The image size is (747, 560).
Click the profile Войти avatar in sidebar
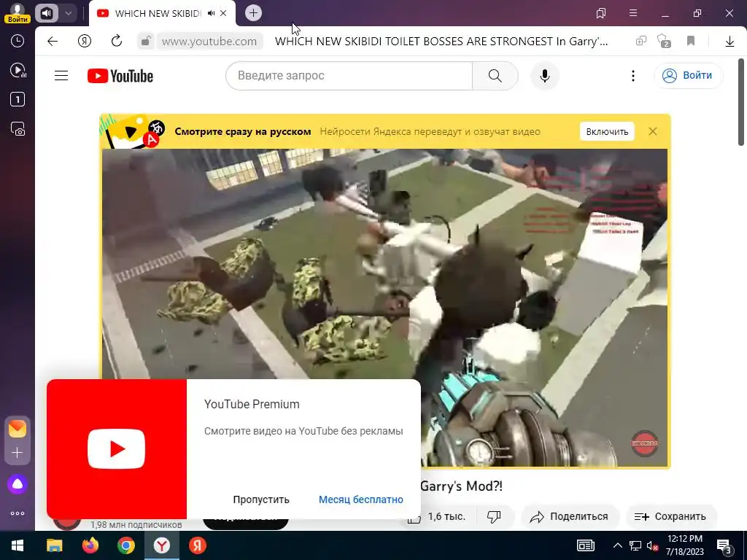tap(18, 12)
